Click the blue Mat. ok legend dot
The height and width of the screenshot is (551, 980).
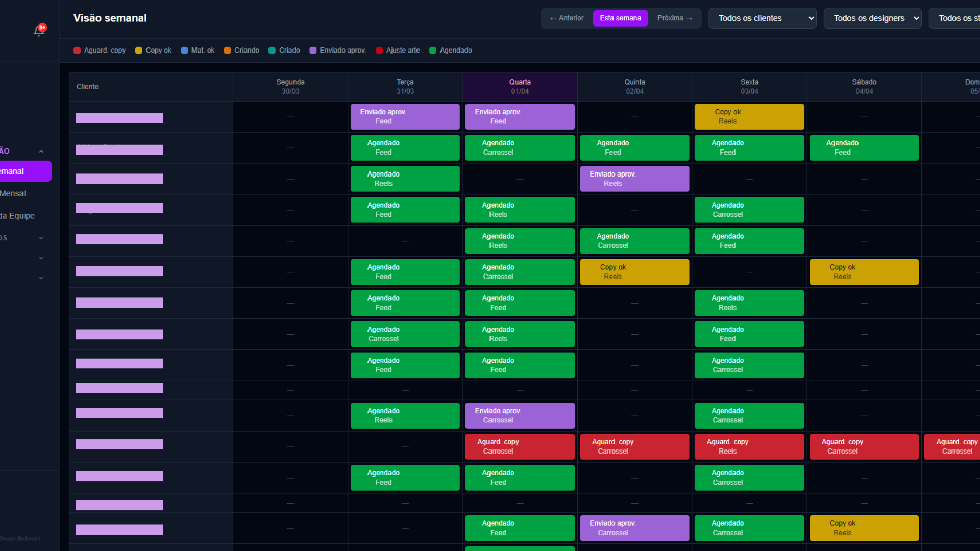[184, 51]
